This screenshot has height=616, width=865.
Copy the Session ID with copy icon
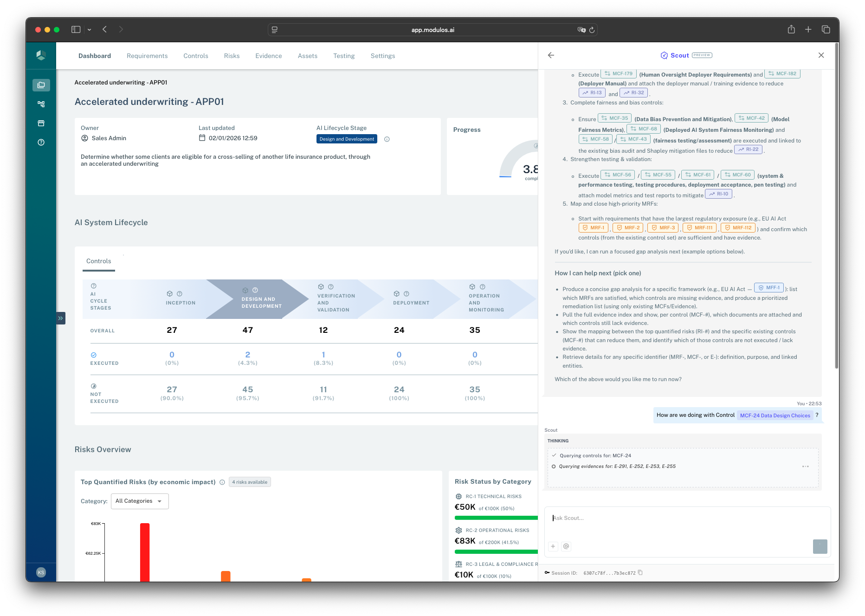coord(640,573)
